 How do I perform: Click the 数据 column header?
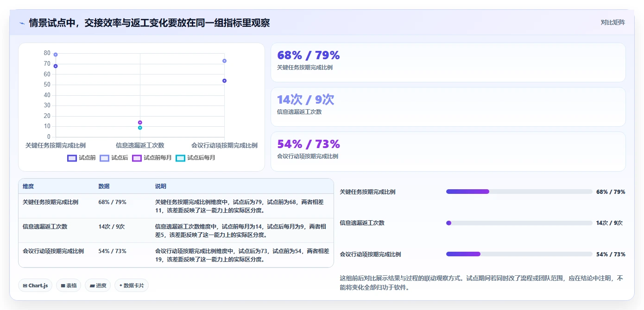pos(104,186)
